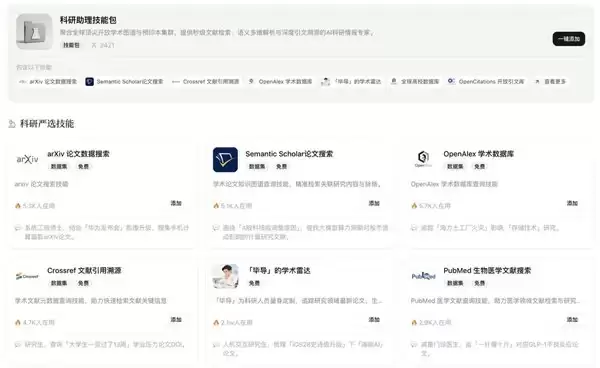Click the OpenCitations 开放引文库 chip icon

pos(452,81)
